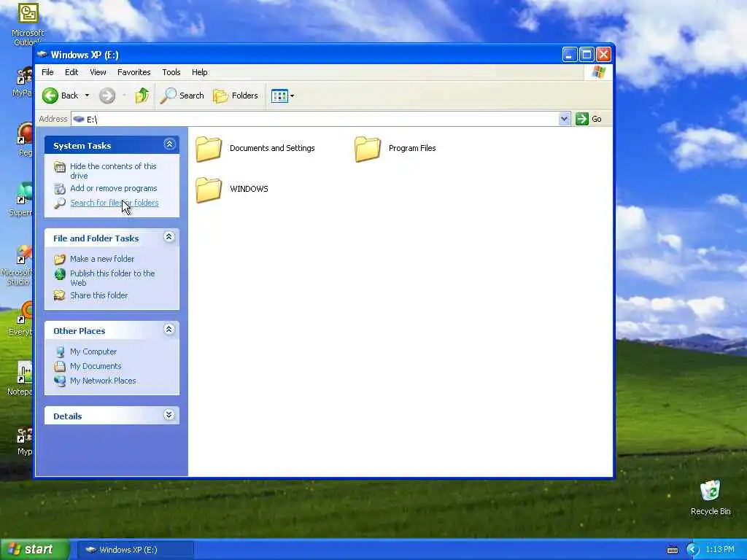Click the WINDOWS folder name
The width and height of the screenshot is (747, 560).
click(x=249, y=189)
